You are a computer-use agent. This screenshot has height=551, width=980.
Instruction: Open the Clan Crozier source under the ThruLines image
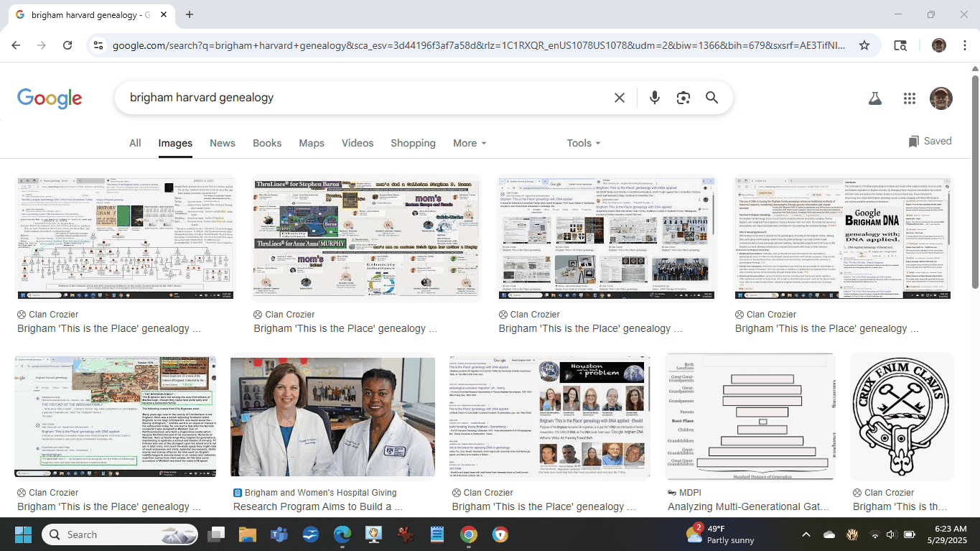click(284, 315)
